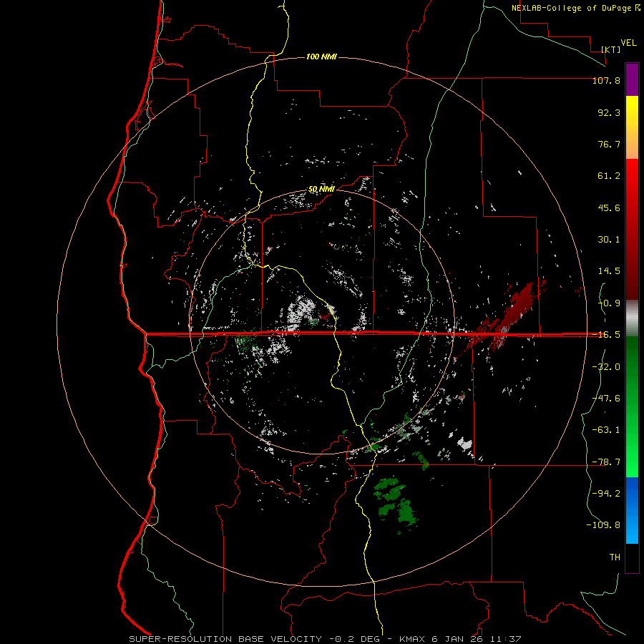Select the -63.1 scale value
This screenshot has width=644, height=644.
[x=606, y=430]
